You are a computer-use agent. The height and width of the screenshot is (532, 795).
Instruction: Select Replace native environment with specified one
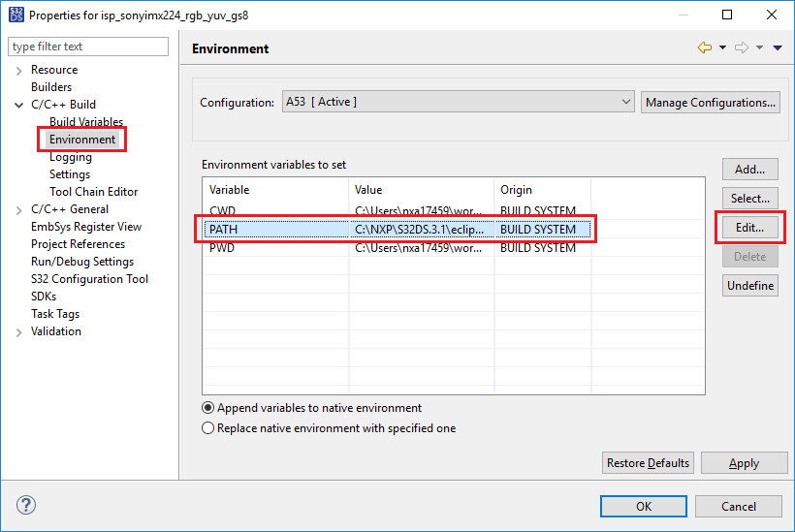(x=208, y=428)
